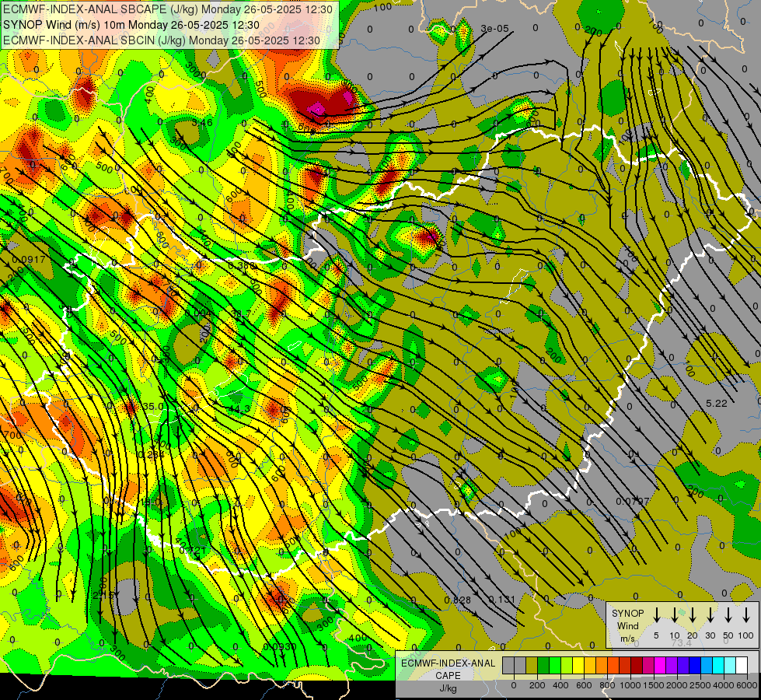Image resolution: width=761 pixels, height=700 pixels.
Task: Click the 0.254 value on the map
Action: [x=151, y=454]
